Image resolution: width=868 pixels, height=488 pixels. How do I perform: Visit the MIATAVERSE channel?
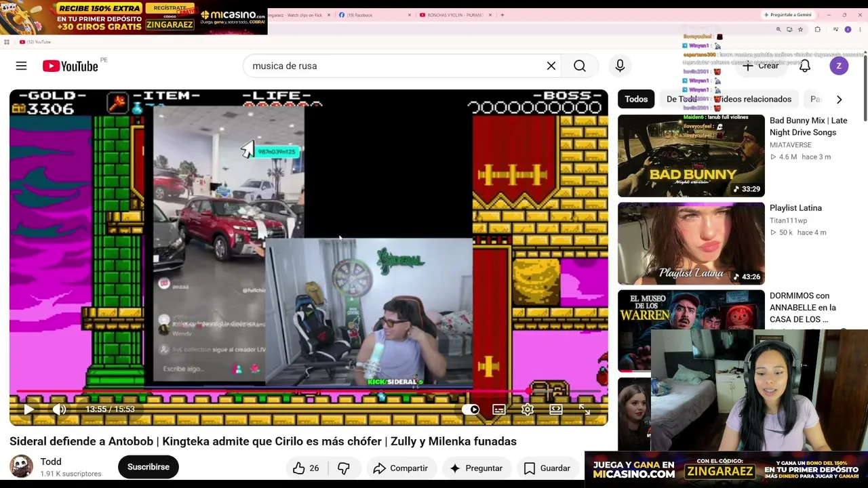coord(791,145)
